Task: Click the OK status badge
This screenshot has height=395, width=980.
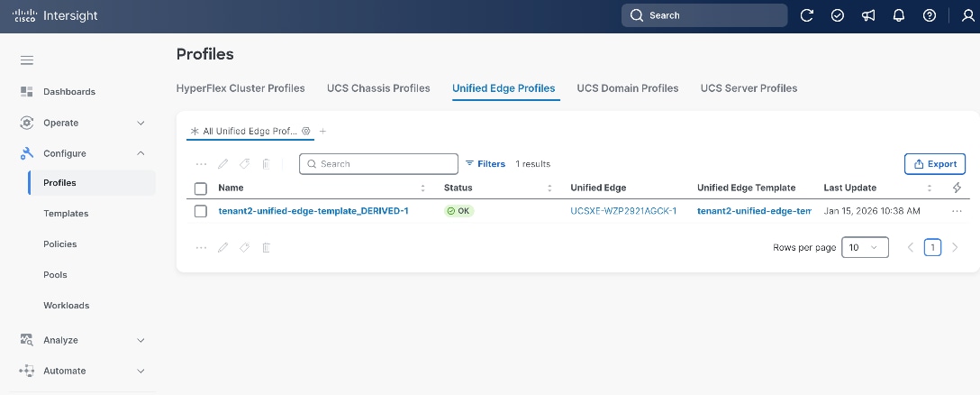Action: 459,211
